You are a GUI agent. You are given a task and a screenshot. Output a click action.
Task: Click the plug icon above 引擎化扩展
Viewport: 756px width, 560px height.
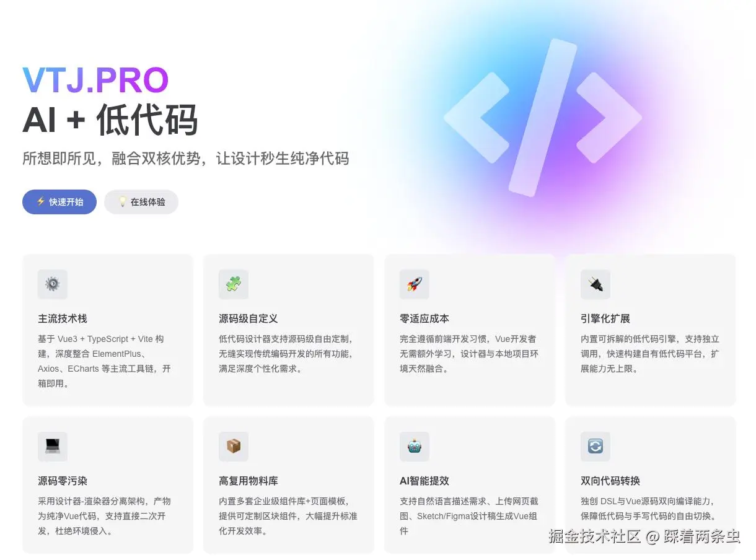(596, 284)
